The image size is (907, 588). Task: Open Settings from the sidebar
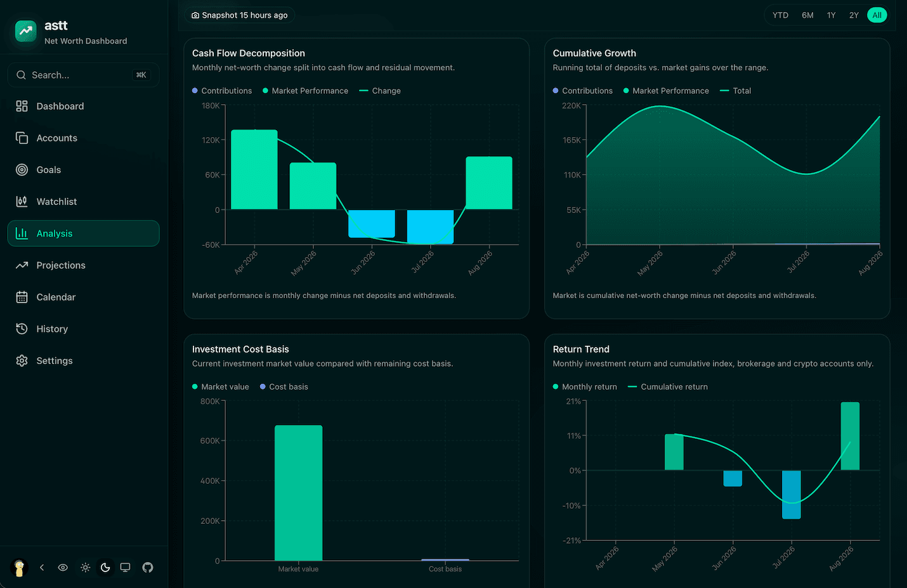point(83,360)
